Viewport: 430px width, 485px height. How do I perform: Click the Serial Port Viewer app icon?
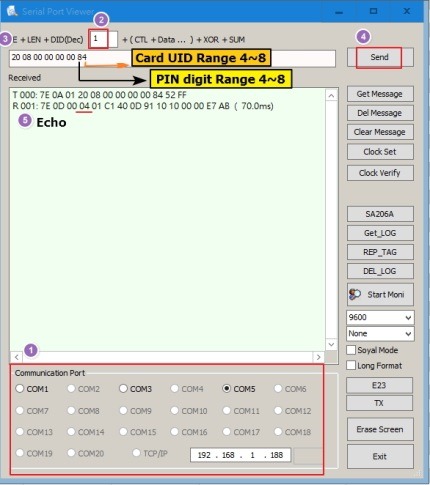coord(12,11)
